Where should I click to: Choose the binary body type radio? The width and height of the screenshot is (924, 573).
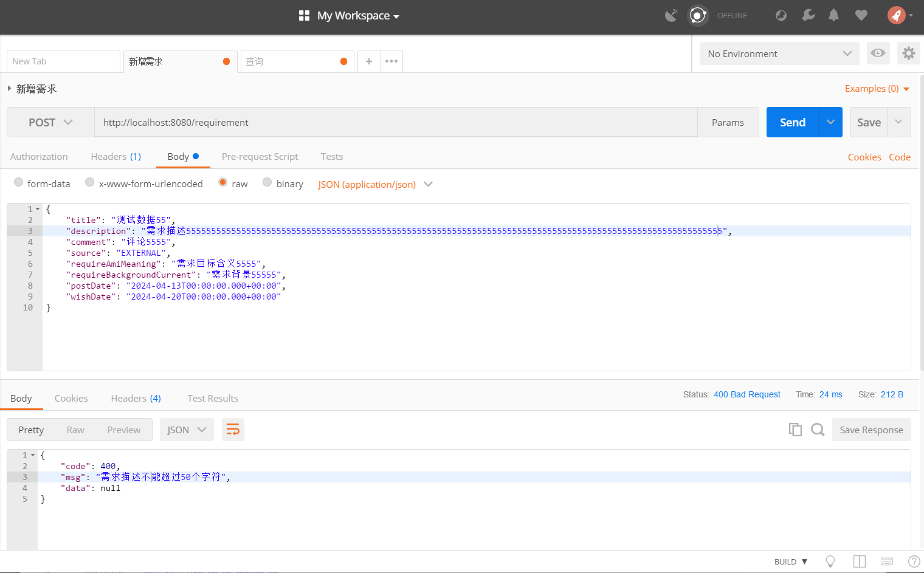(x=267, y=182)
